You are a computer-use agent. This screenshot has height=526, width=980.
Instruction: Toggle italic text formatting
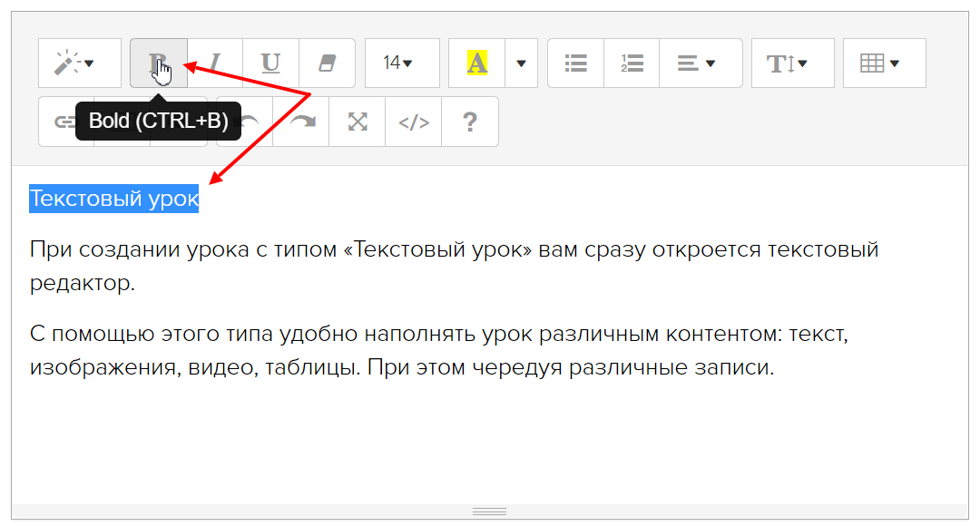click(x=215, y=63)
